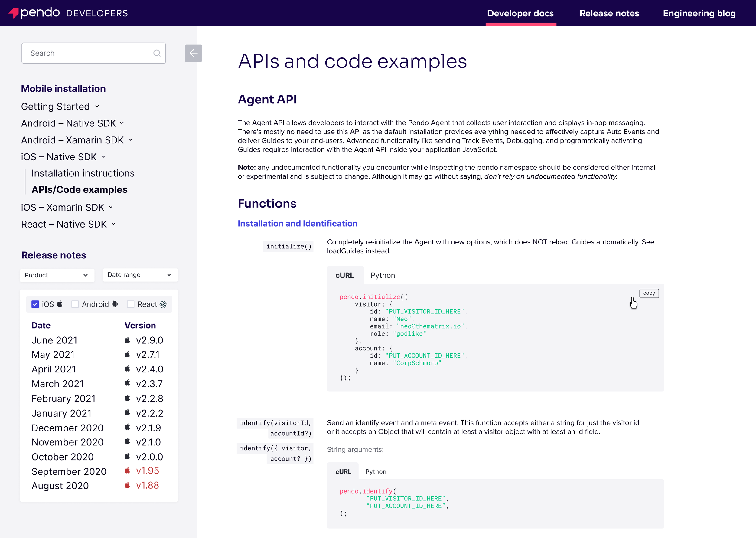
Task: Open Installation and Identification link
Action: click(297, 224)
